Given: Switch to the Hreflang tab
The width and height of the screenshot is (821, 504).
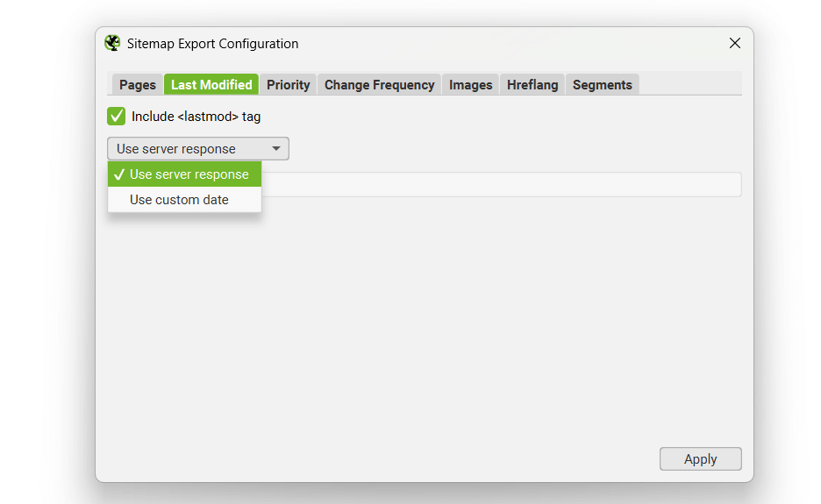Looking at the screenshot, I should [532, 85].
